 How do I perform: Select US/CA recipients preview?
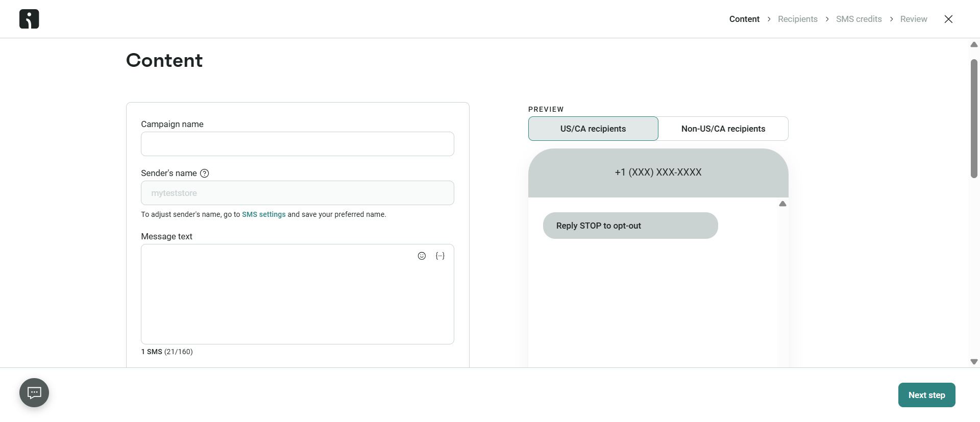[593, 129]
